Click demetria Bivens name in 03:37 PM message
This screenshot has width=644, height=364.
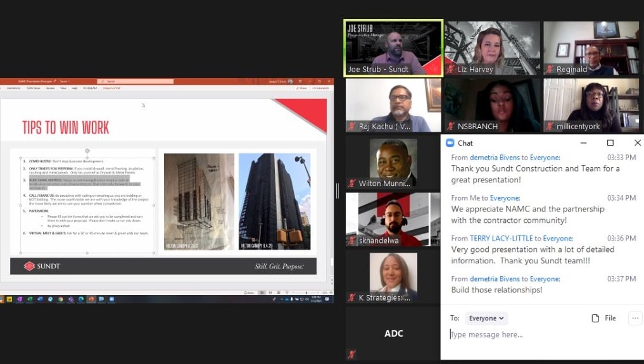click(x=495, y=279)
